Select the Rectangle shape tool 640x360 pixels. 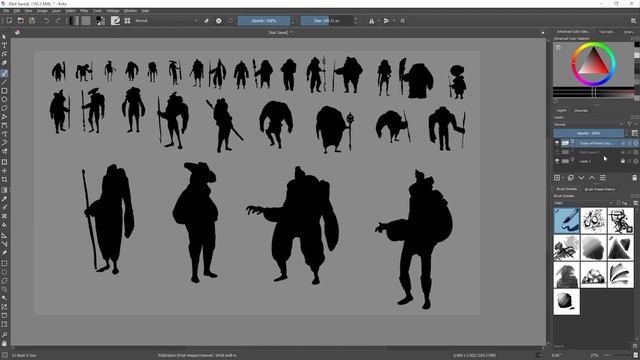(x=4, y=91)
